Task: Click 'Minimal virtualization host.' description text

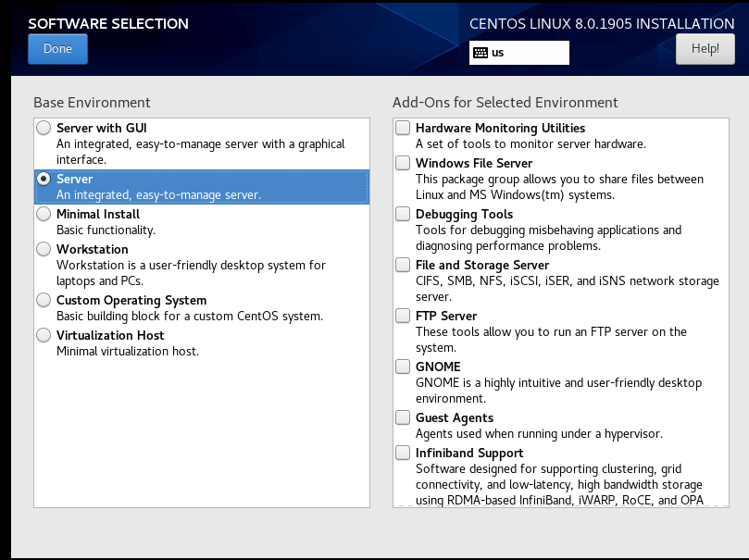Action: (x=128, y=352)
